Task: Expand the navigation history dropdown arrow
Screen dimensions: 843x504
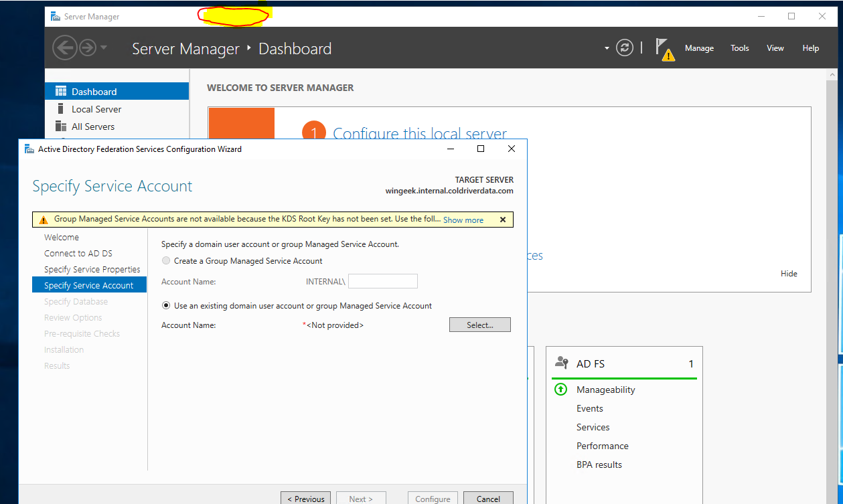Action: click(104, 48)
